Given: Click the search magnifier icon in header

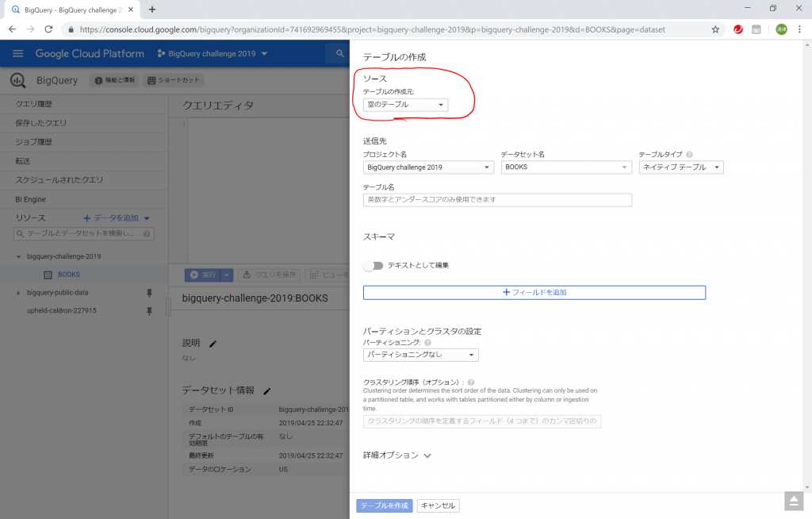Looking at the screenshot, I should [x=340, y=54].
